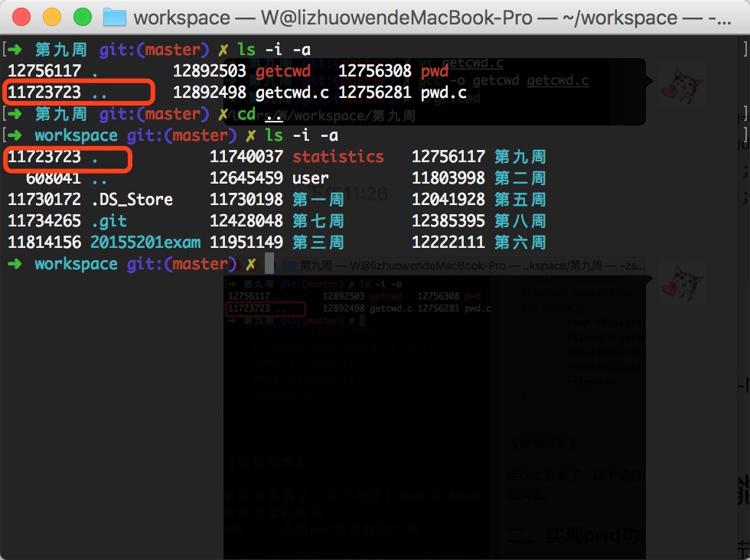
Task: Click the 第一周 directory entry
Action: click(x=318, y=200)
